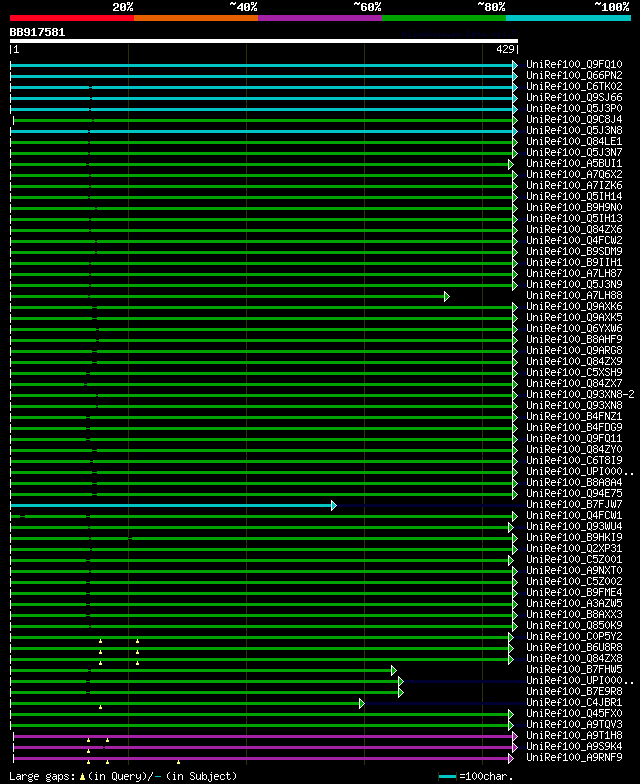This screenshot has width=640, height=784.
Task: Click the arrowhead ending the UniRef100_Q93WU4 bar
Action: tap(511, 528)
